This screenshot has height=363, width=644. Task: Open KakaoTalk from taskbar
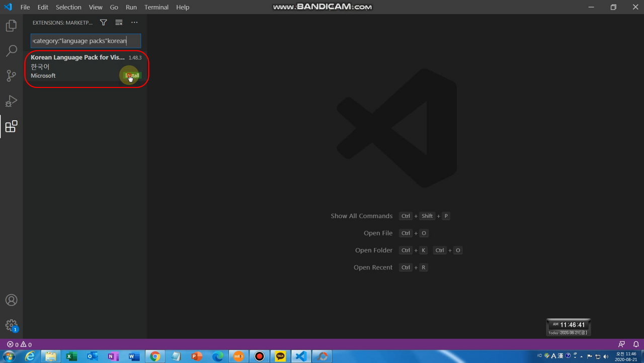coord(280,356)
